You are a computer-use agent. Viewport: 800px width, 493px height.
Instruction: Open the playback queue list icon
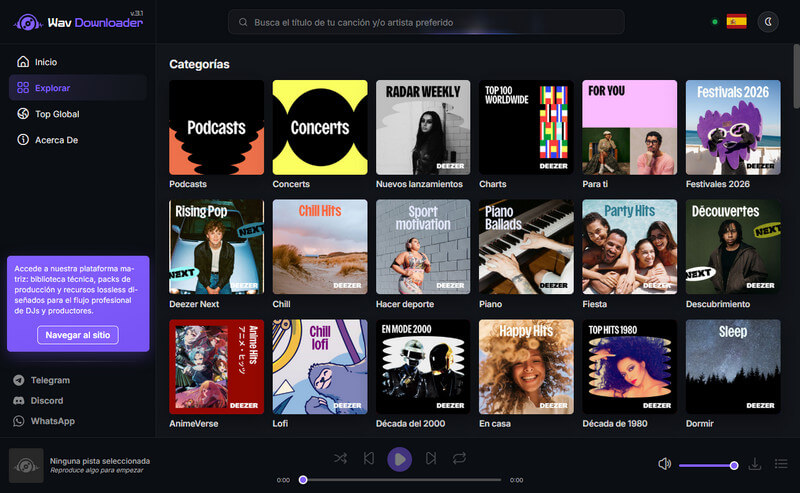coord(781,464)
